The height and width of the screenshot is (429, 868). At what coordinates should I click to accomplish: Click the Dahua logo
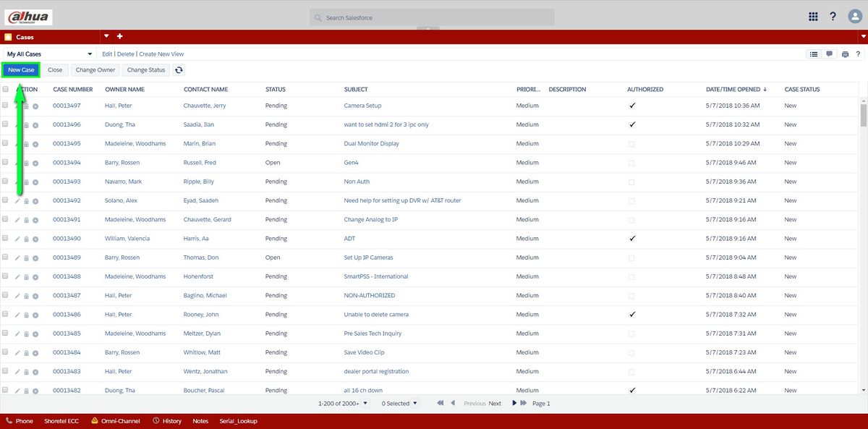click(x=28, y=17)
